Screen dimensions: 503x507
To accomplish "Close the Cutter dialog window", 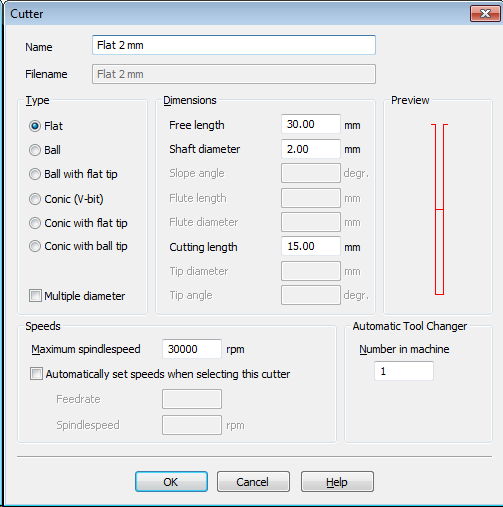I will 485,14.
